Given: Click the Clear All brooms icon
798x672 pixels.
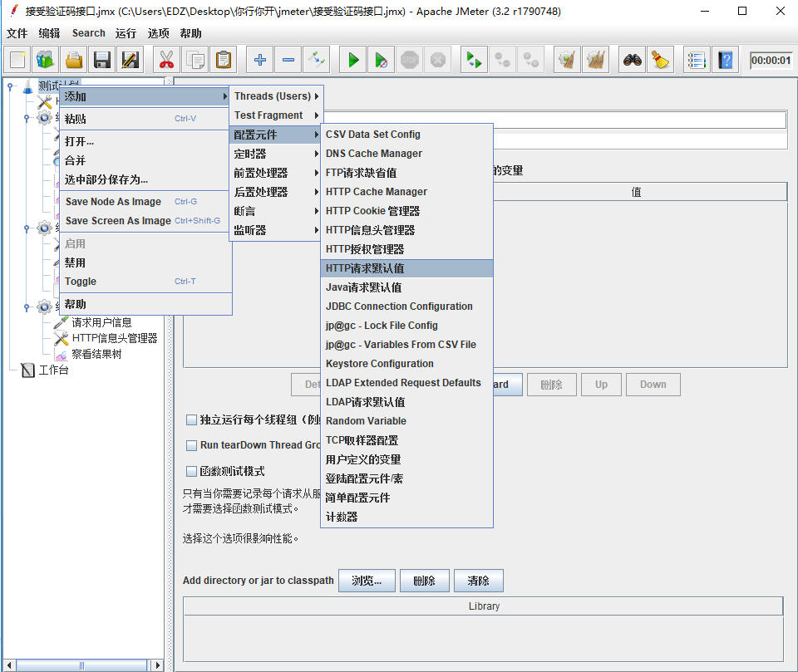Looking at the screenshot, I should click(595, 60).
